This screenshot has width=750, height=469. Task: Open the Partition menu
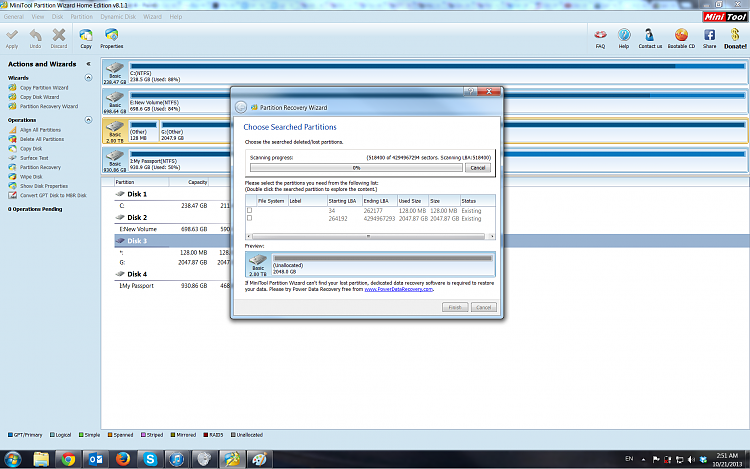point(82,17)
